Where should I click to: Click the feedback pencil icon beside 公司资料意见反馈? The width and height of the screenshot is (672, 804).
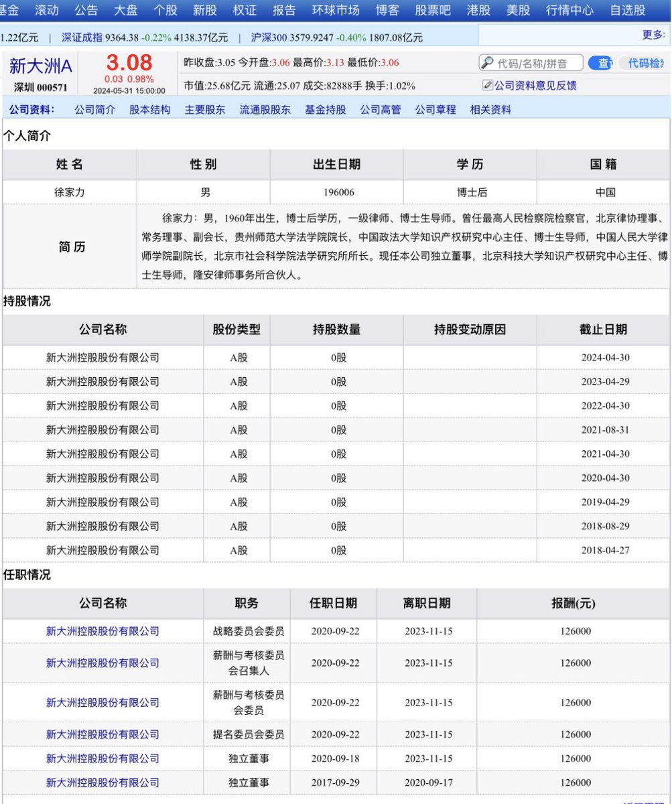click(x=488, y=85)
